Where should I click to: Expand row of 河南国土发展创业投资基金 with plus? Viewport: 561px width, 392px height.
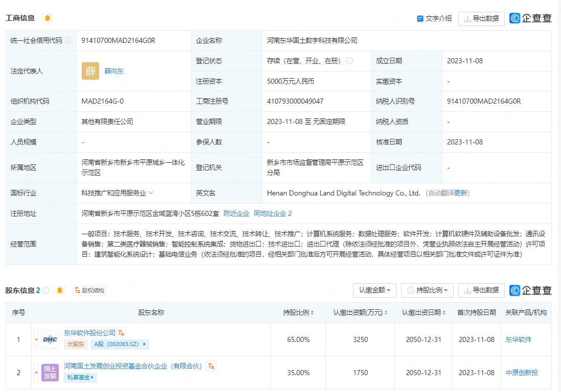[x=36, y=373]
